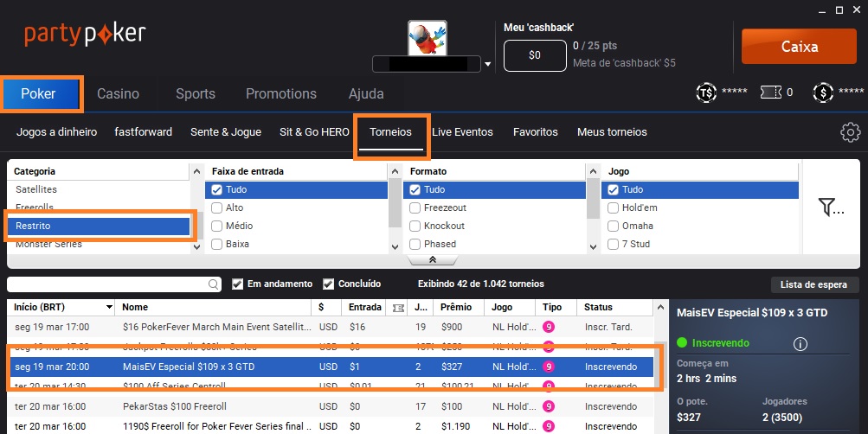
Task: Sort by Status column header
Action: [x=598, y=307]
